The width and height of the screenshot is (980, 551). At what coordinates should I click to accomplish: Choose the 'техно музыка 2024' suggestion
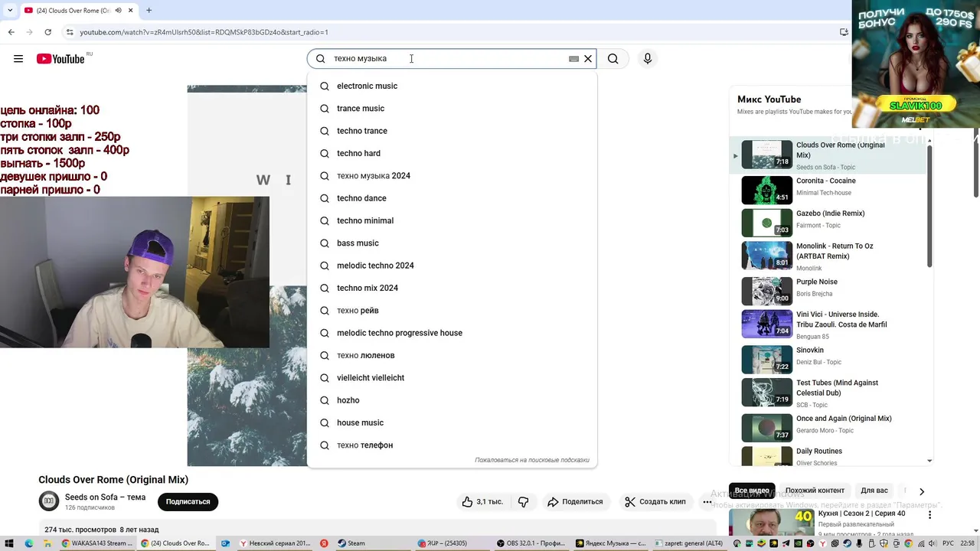click(452, 176)
